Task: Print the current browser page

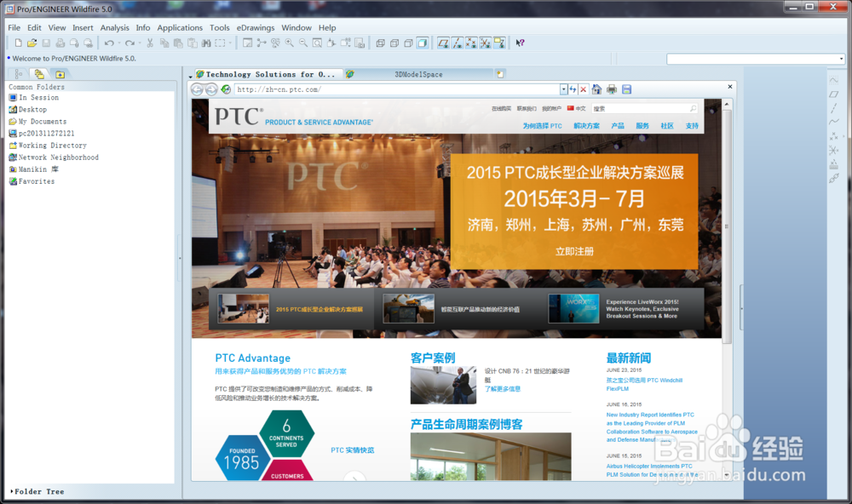Action: tap(612, 89)
